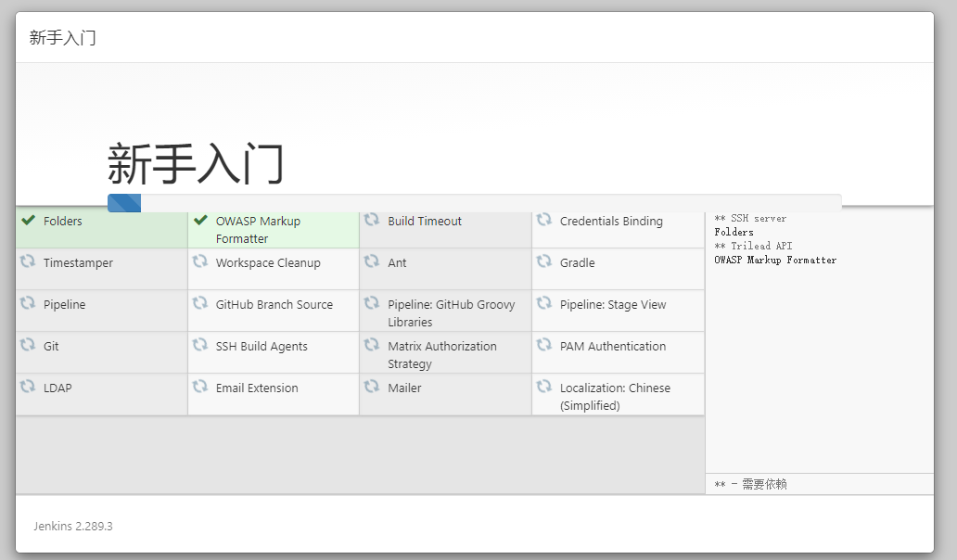The image size is (957, 560).
Task: Click the refresh icon beside Timestamper
Action: pyautogui.click(x=28, y=261)
